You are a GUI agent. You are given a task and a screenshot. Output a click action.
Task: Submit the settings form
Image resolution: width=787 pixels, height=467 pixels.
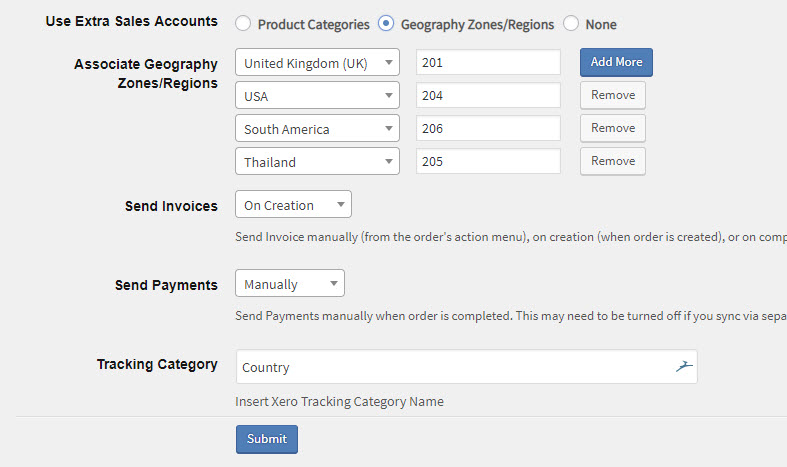pyautogui.click(x=267, y=439)
